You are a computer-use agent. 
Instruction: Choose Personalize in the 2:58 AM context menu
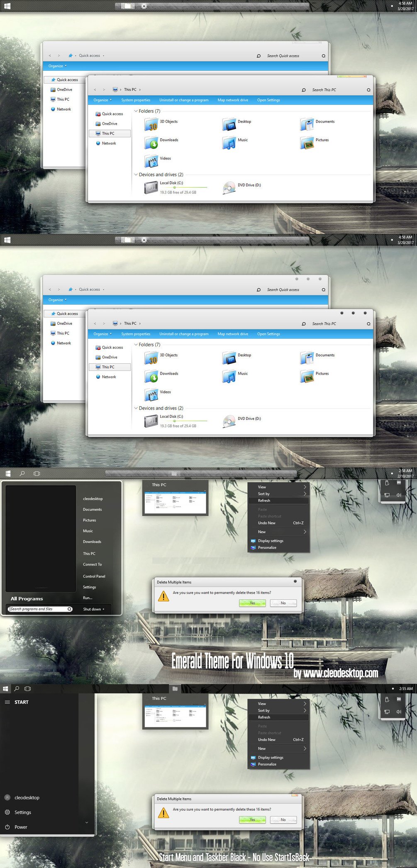(x=279, y=547)
